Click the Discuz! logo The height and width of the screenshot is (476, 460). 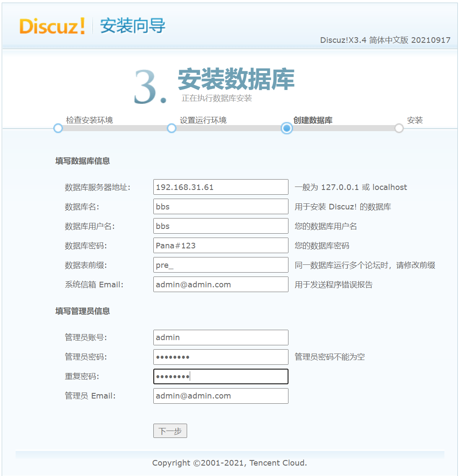point(52,26)
